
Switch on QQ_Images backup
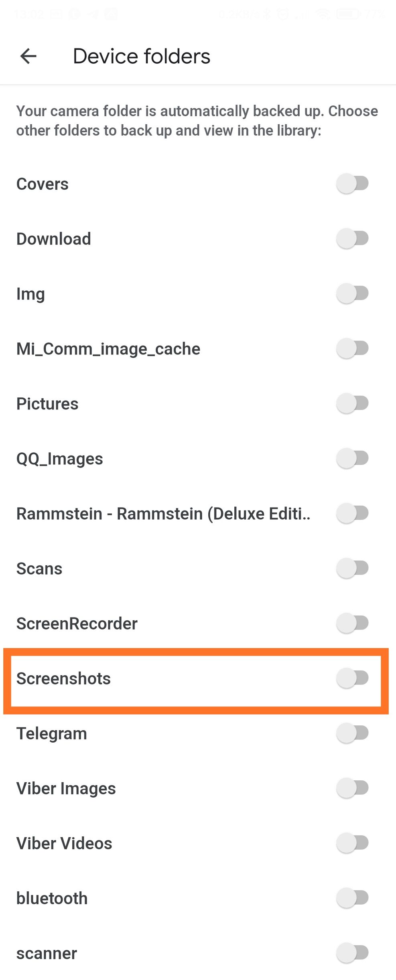point(353,458)
